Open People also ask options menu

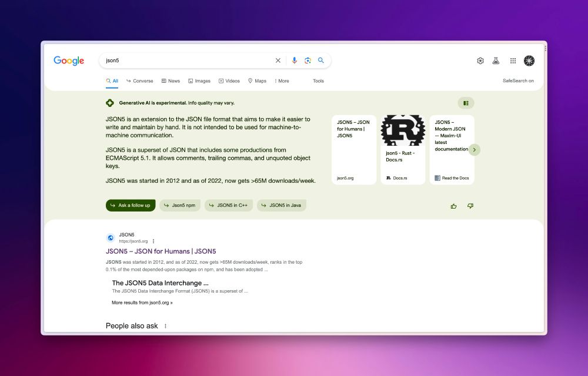(165, 326)
